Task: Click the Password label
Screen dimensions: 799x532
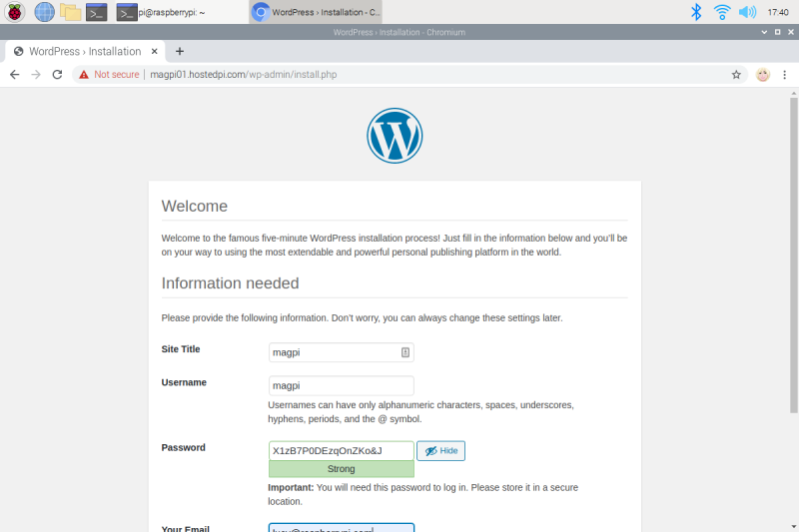Action: pyautogui.click(x=183, y=447)
